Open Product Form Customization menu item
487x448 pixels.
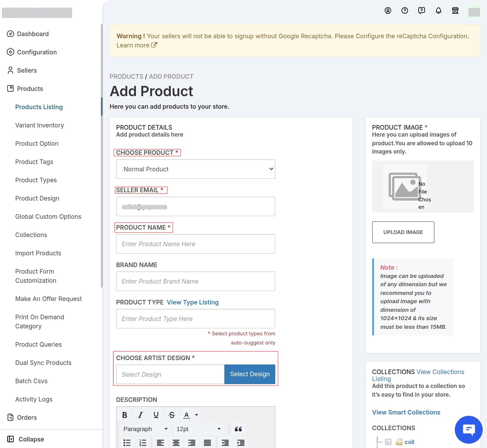pyautogui.click(x=36, y=276)
